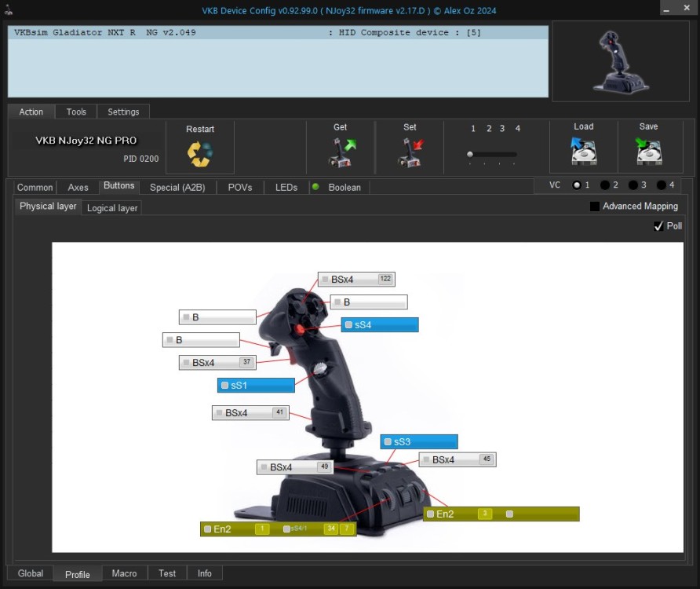
Task: Click the Save disk icon
Action: [649, 151]
